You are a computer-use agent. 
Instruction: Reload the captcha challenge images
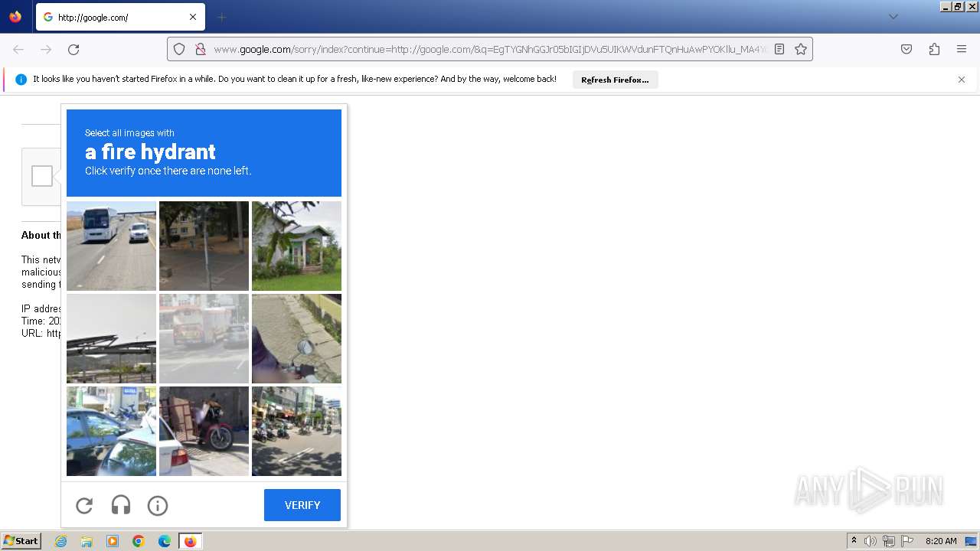[x=84, y=505]
